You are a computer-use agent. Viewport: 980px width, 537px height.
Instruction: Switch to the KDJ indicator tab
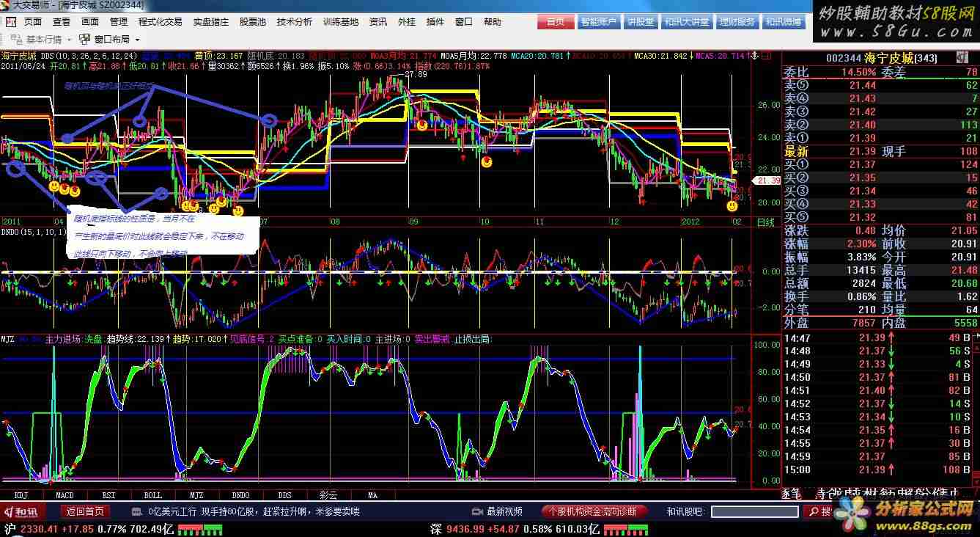coord(21,495)
